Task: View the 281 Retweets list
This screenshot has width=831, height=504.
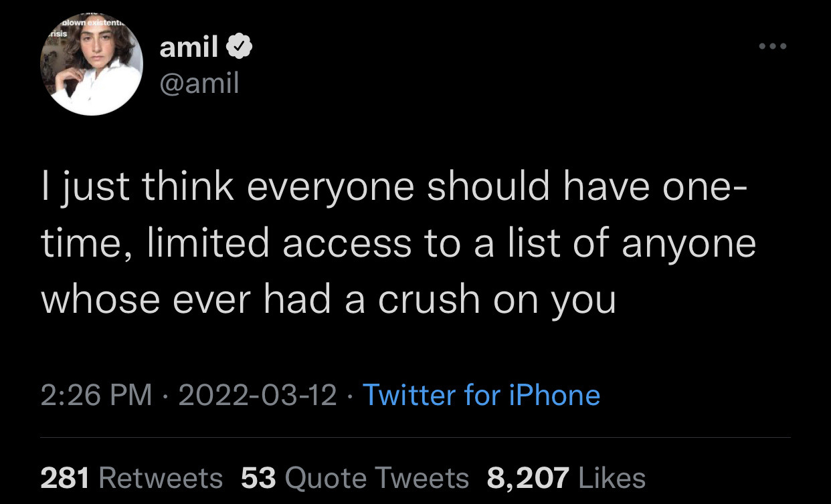Action: click(131, 478)
